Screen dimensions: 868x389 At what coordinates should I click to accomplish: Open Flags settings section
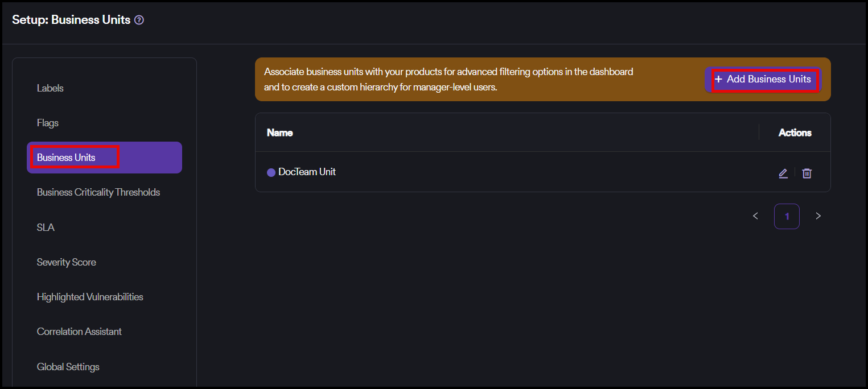48,123
